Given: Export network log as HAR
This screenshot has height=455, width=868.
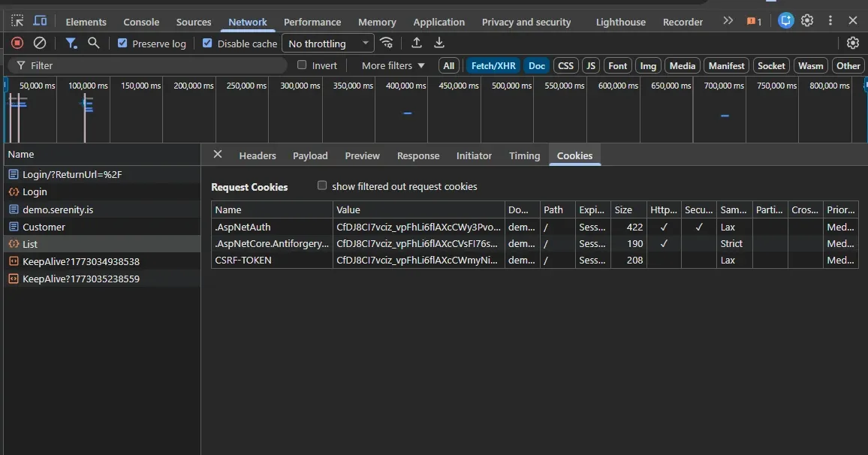Looking at the screenshot, I should [x=439, y=44].
